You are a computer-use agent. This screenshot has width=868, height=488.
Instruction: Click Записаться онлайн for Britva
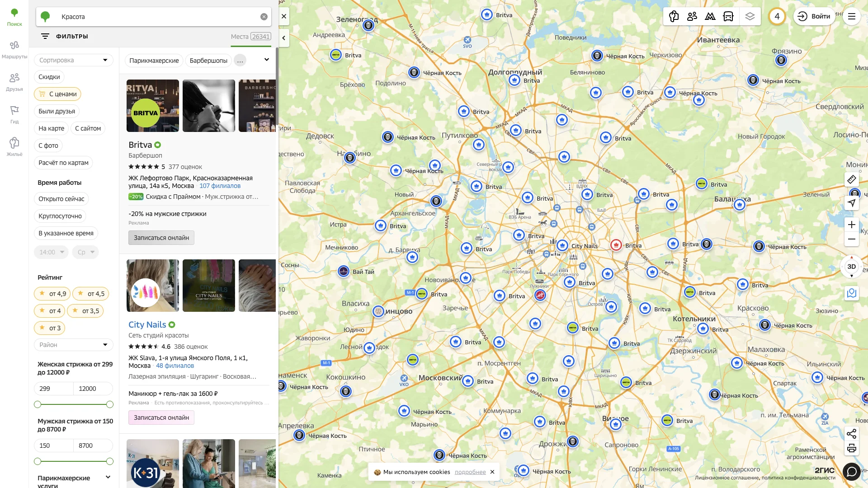click(161, 238)
